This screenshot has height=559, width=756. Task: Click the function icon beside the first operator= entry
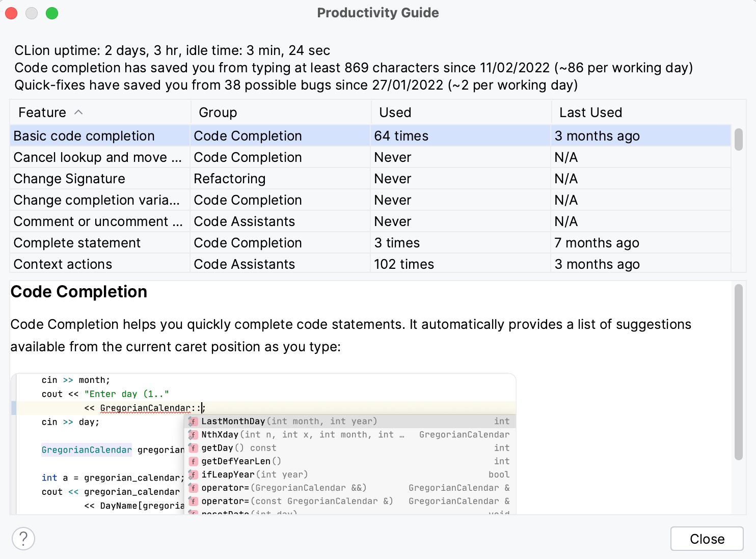[193, 488]
